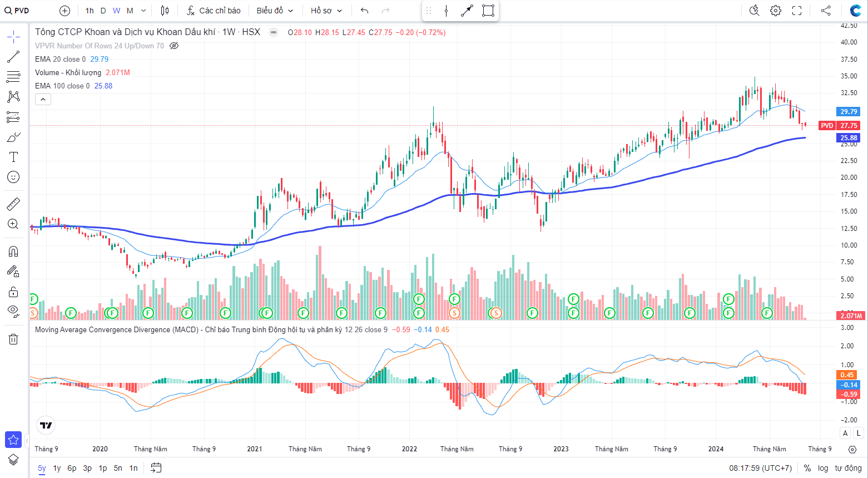Image resolution: width=868 pixels, height=478 pixels.
Task: Set the time range to 3p
Action: [87, 468]
